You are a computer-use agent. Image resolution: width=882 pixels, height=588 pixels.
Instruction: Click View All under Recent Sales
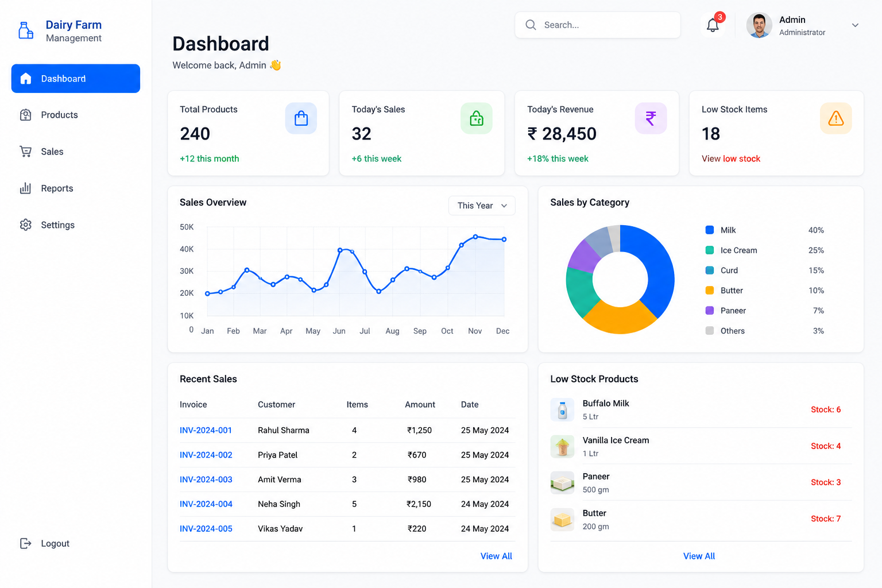[x=496, y=556]
